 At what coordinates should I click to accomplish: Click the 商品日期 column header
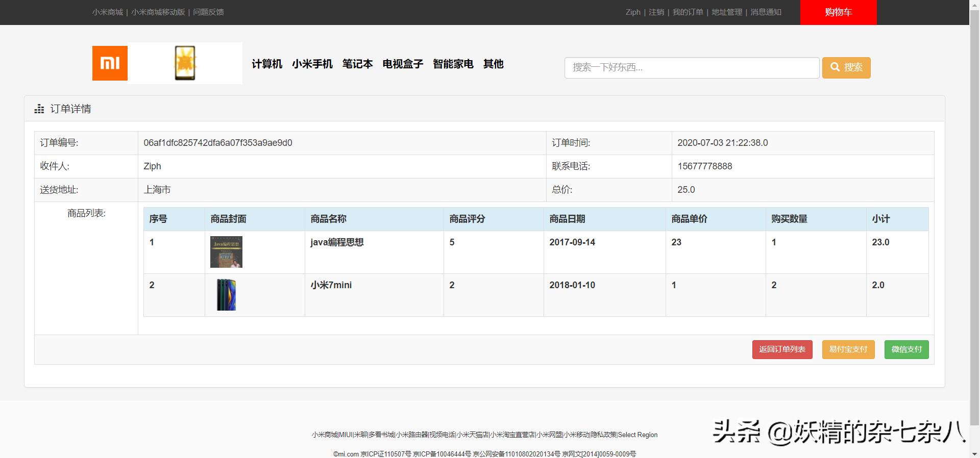[x=567, y=219]
